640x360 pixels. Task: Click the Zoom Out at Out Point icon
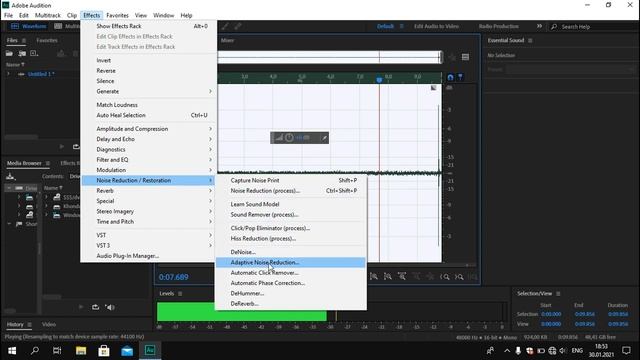click(459, 277)
